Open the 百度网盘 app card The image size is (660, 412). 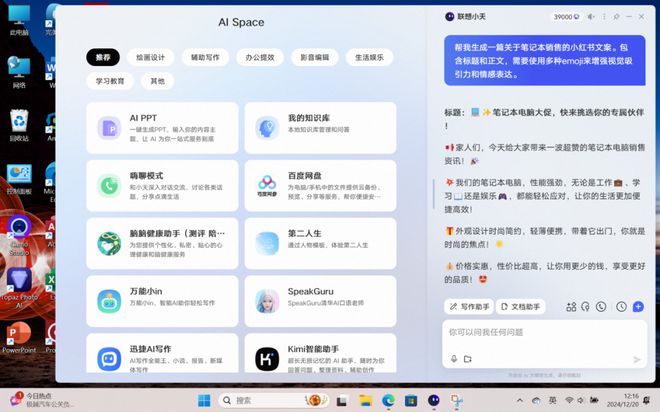tap(320, 186)
